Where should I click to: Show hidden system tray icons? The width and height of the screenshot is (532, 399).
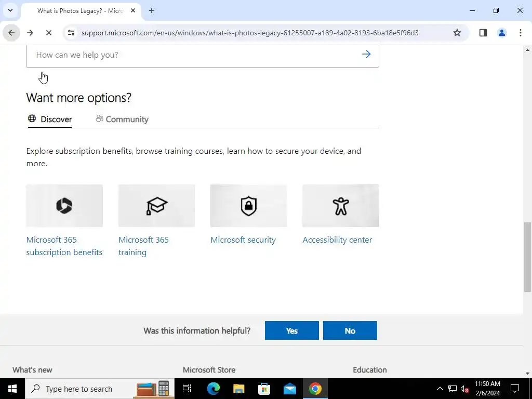click(440, 389)
